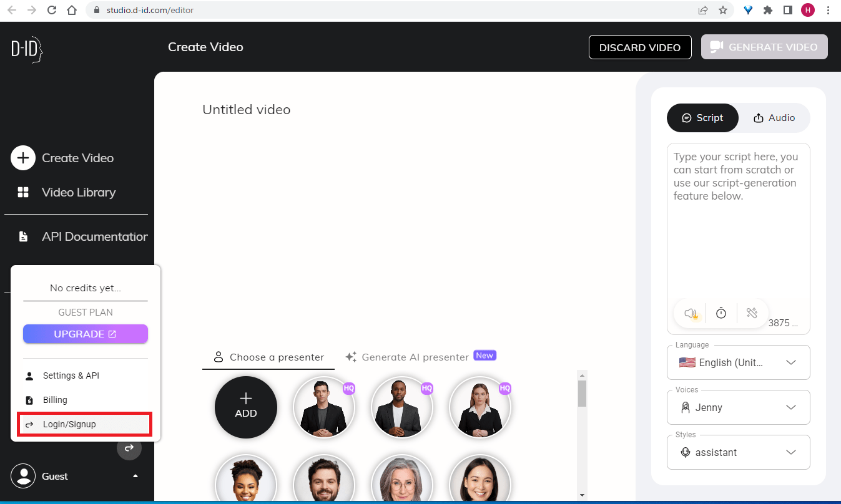Image resolution: width=841 pixels, height=504 pixels.
Task: Select the dark-haired man presenter in blazer
Action: (324, 407)
